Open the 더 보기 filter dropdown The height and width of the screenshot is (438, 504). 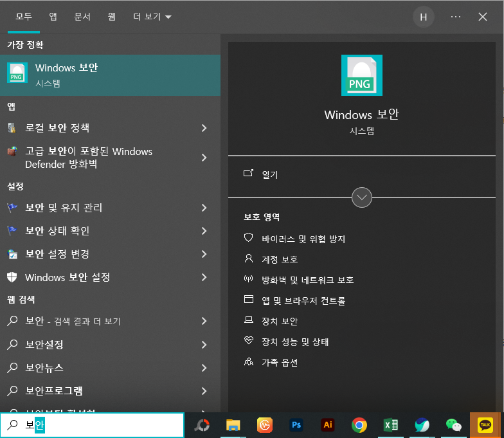152,17
